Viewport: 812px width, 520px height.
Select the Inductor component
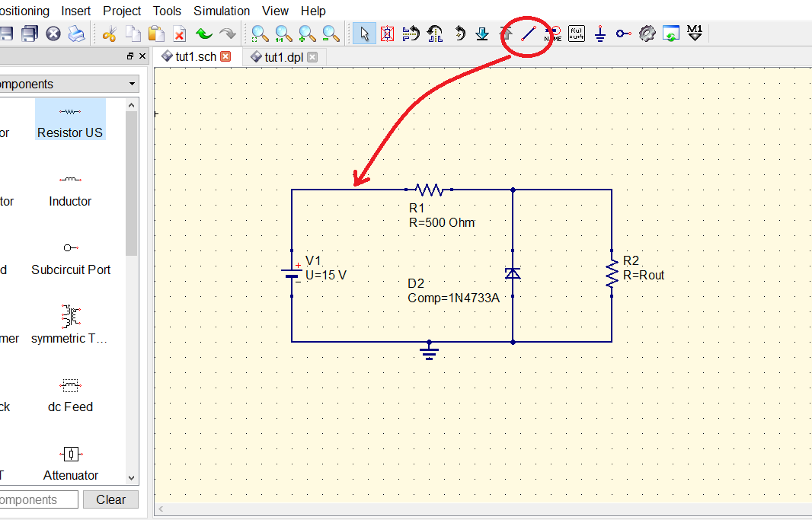pos(70,190)
